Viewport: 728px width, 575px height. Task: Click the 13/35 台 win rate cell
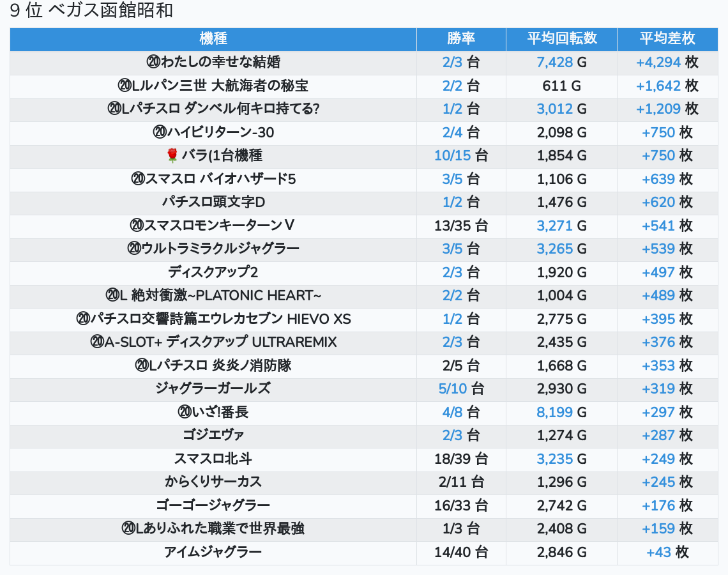pos(461,226)
